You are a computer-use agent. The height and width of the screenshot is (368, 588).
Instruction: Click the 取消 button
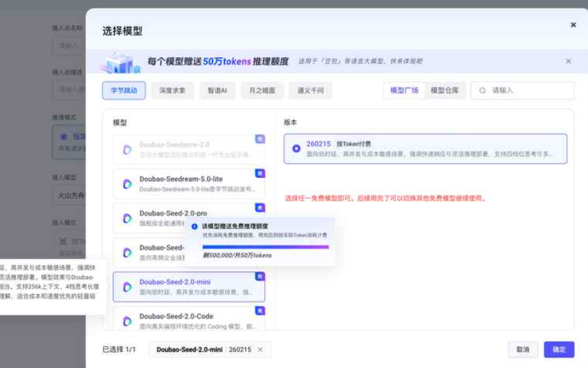pos(523,350)
